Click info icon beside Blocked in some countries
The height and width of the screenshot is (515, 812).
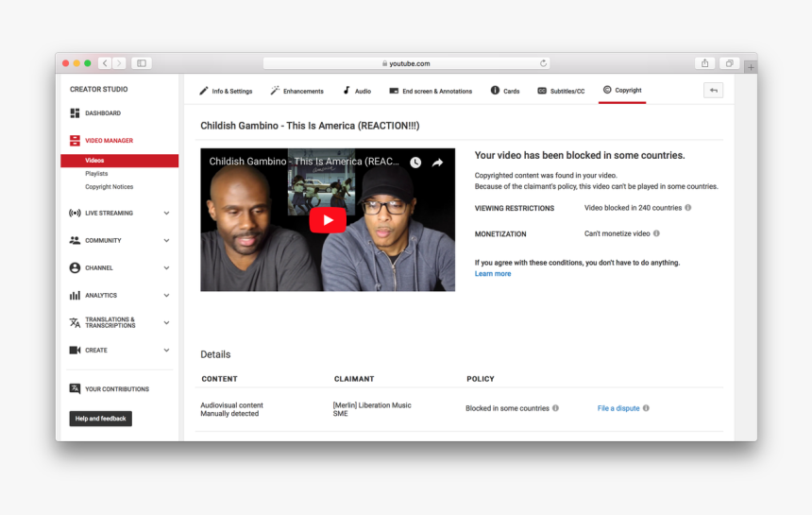[x=555, y=408]
